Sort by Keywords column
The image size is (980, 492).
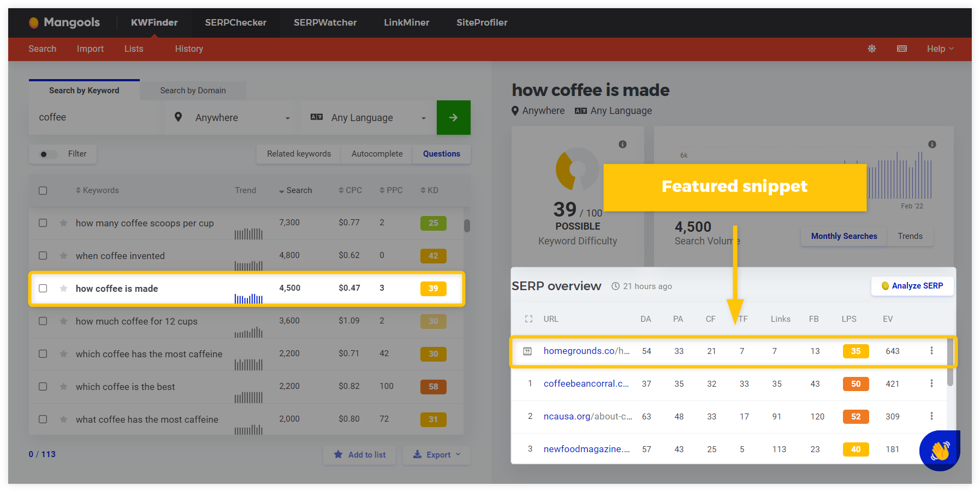tap(97, 190)
